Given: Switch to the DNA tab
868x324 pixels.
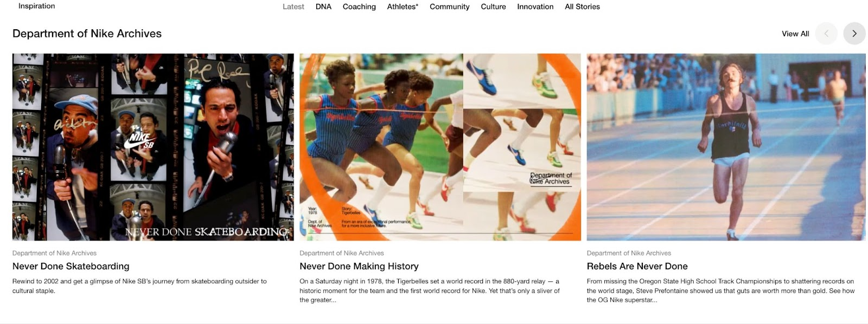Looking at the screenshot, I should [x=323, y=7].
